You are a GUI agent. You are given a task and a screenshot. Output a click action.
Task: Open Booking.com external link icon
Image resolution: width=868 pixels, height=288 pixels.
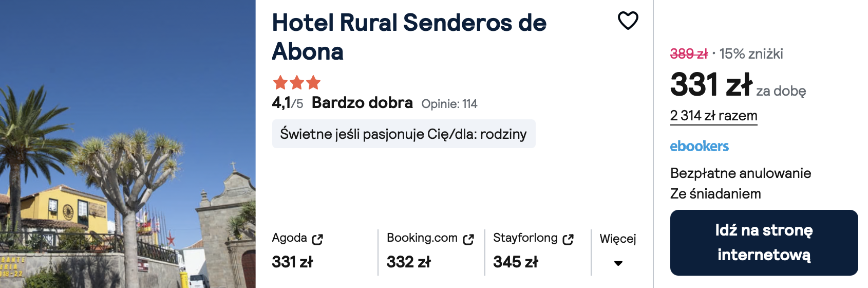468,239
